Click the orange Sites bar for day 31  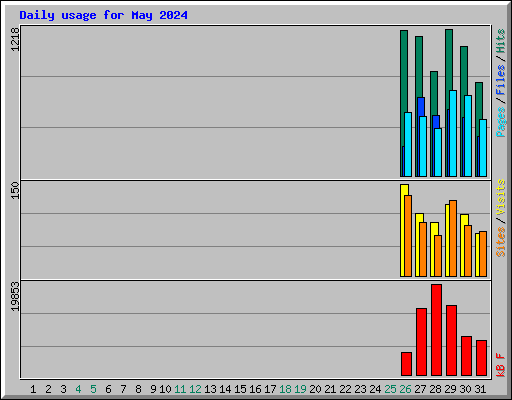tap(483, 254)
